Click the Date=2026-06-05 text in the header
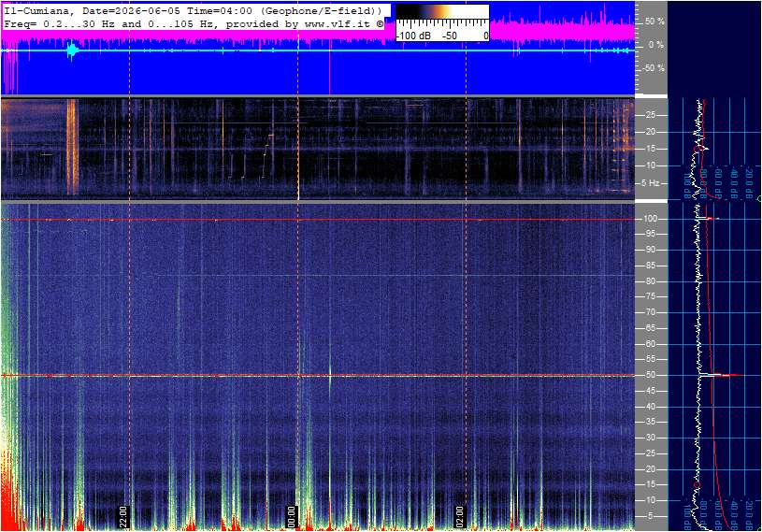 click(x=131, y=10)
